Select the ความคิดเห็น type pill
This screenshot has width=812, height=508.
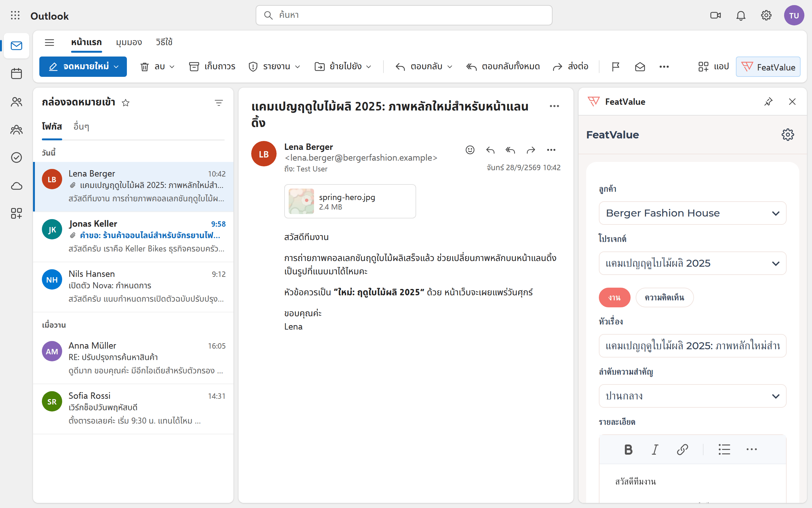point(665,297)
